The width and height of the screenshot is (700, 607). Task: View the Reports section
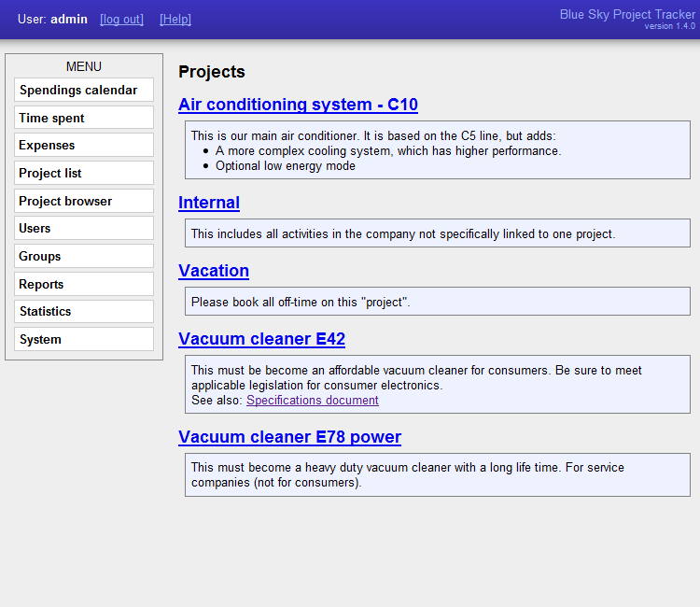click(83, 284)
